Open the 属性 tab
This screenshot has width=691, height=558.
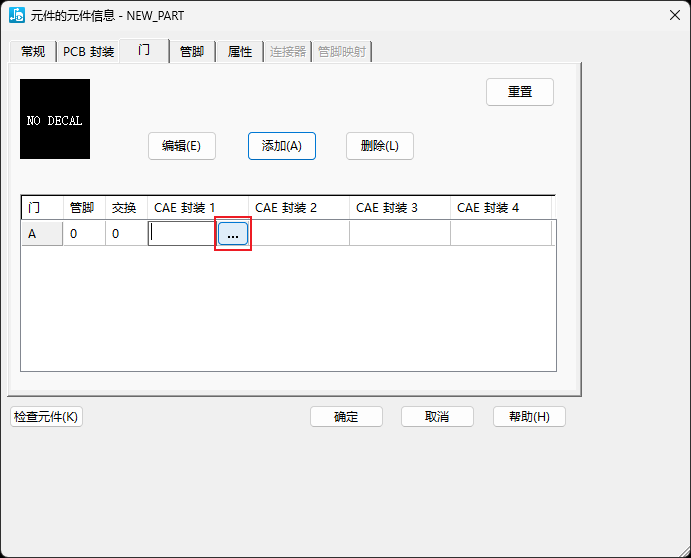[240, 52]
